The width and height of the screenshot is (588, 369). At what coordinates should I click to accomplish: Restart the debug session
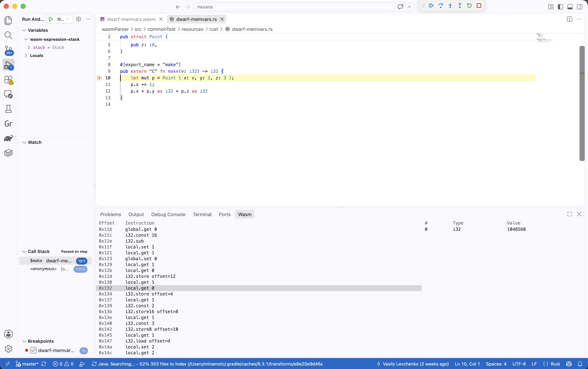pos(469,6)
